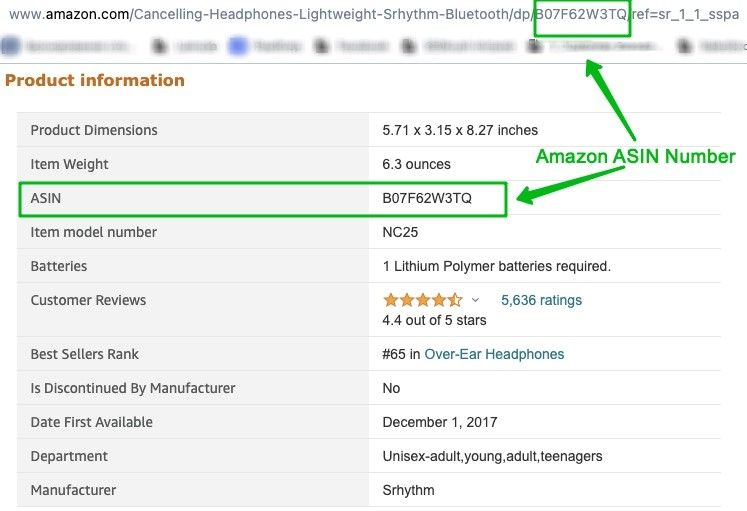The image size is (747, 511).
Task: Click the Is Discontinued By Manufacturer label
Action: (x=133, y=388)
